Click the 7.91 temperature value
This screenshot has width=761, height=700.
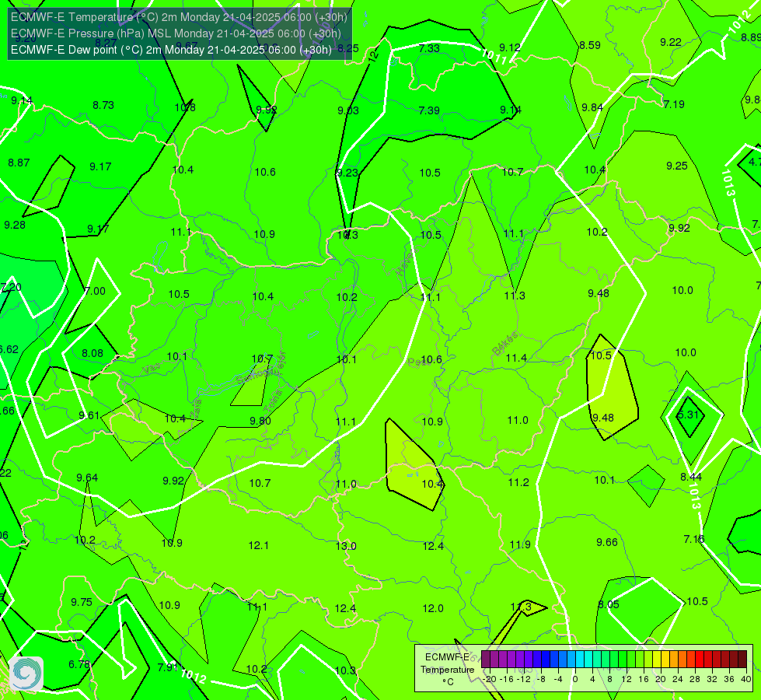coord(168,667)
